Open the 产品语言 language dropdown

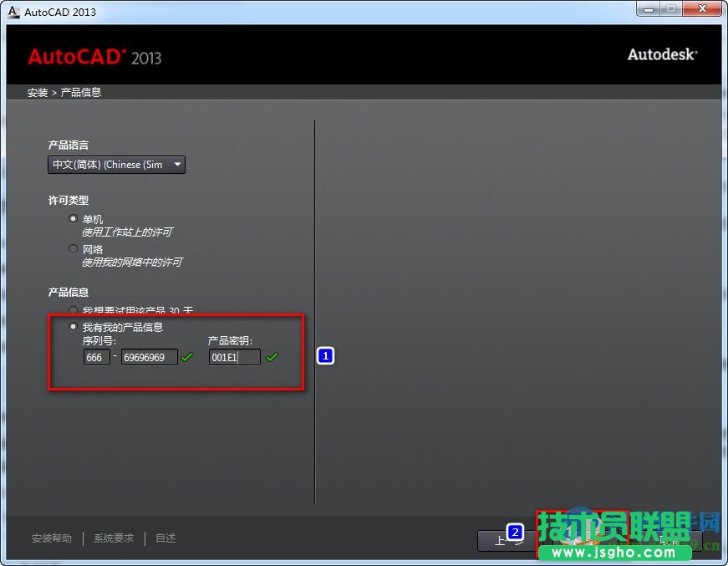(x=178, y=164)
